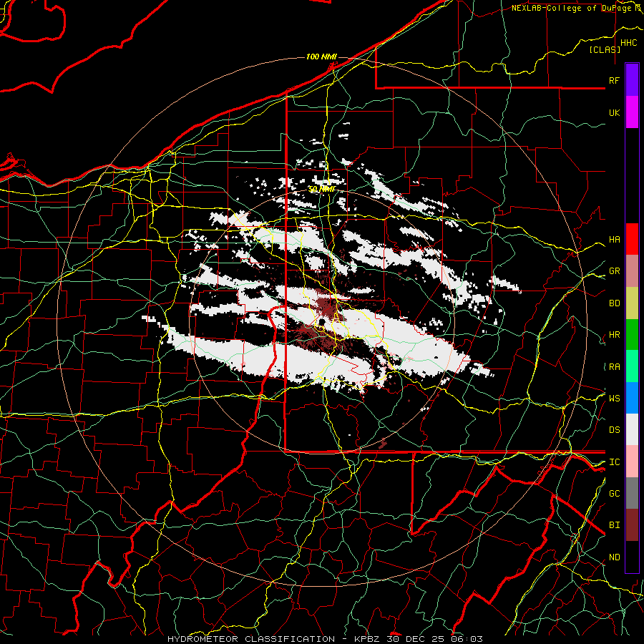Click the 'KPBZ' radar site identifier
The width and height of the screenshot is (644, 644).
click(368, 639)
